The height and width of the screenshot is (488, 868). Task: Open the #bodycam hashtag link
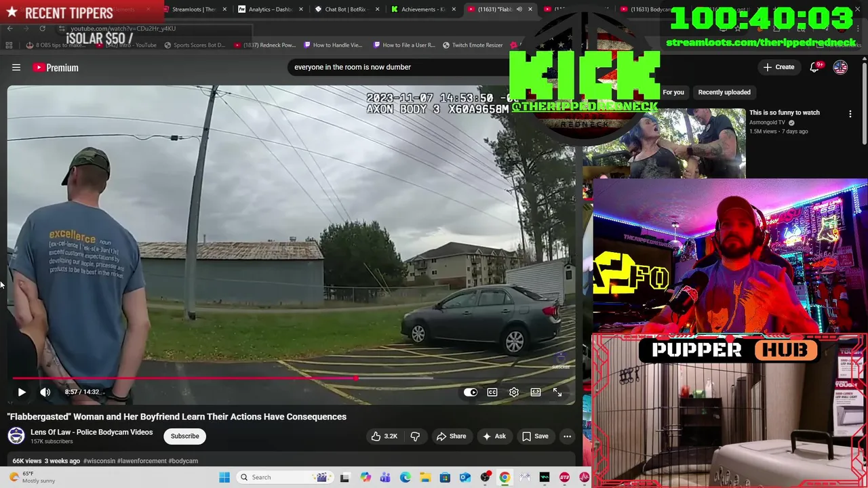click(x=183, y=461)
